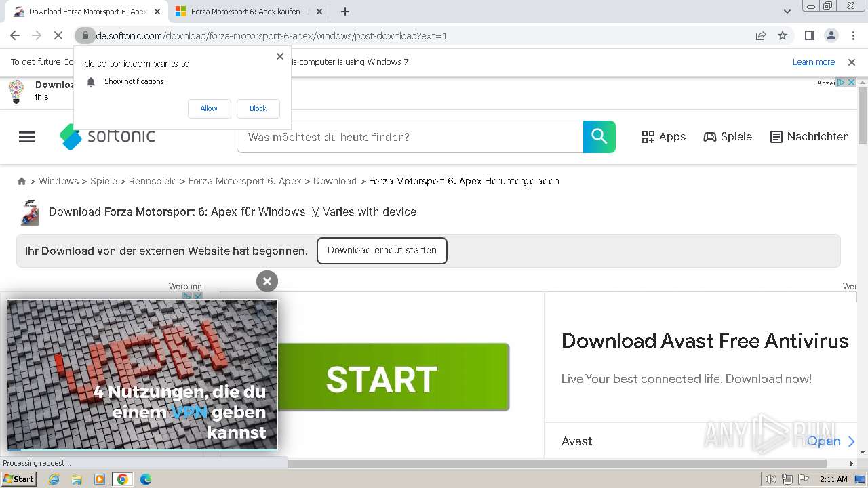The width and height of the screenshot is (868, 488).
Task: Open AdChoices icon on top banner
Action: [841, 83]
